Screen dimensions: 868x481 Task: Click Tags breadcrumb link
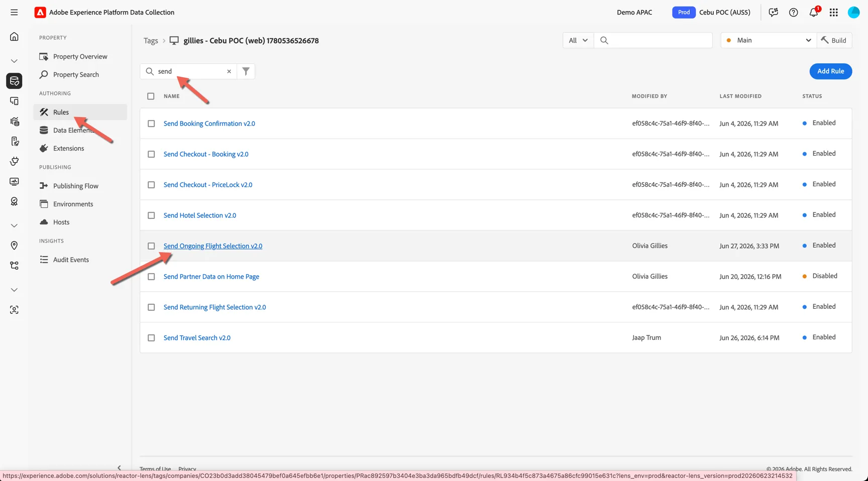click(151, 41)
